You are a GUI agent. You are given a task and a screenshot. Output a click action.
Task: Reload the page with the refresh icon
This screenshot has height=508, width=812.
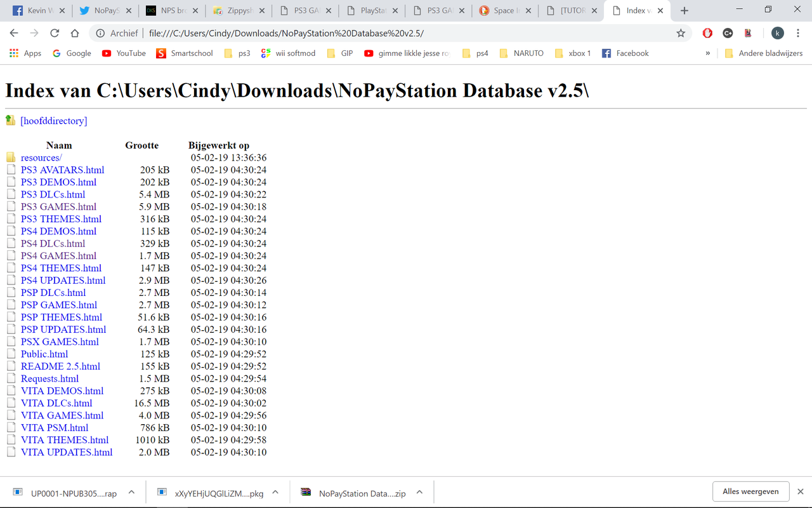pos(55,33)
